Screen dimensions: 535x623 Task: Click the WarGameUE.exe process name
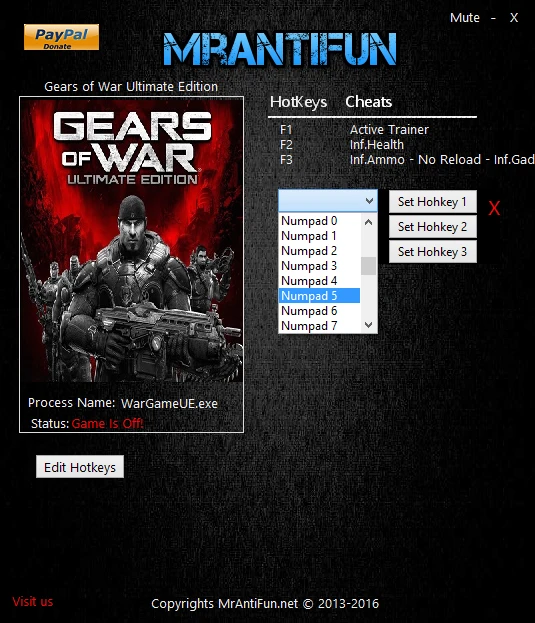point(169,404)
